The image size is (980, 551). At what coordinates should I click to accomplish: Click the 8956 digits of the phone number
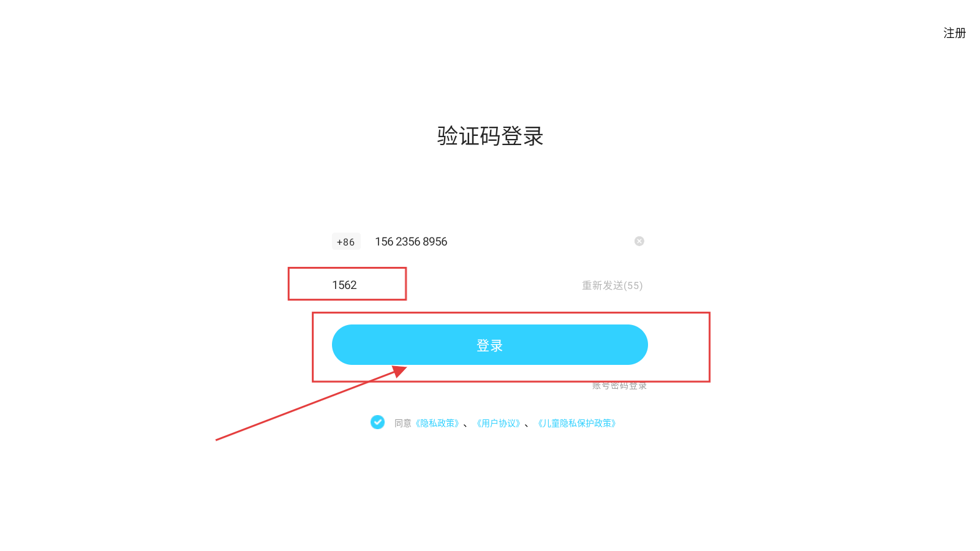click(x=435, y=241)
